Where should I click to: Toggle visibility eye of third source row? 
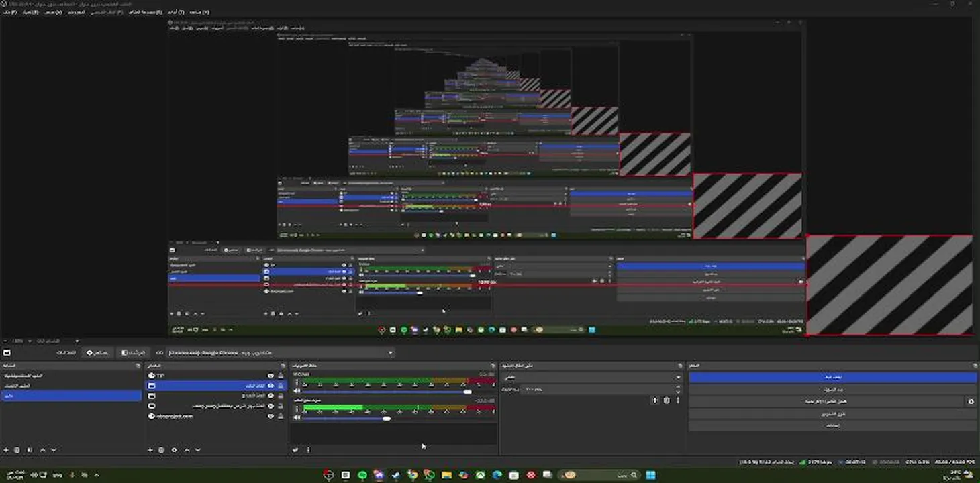click(x=271, y=396)
